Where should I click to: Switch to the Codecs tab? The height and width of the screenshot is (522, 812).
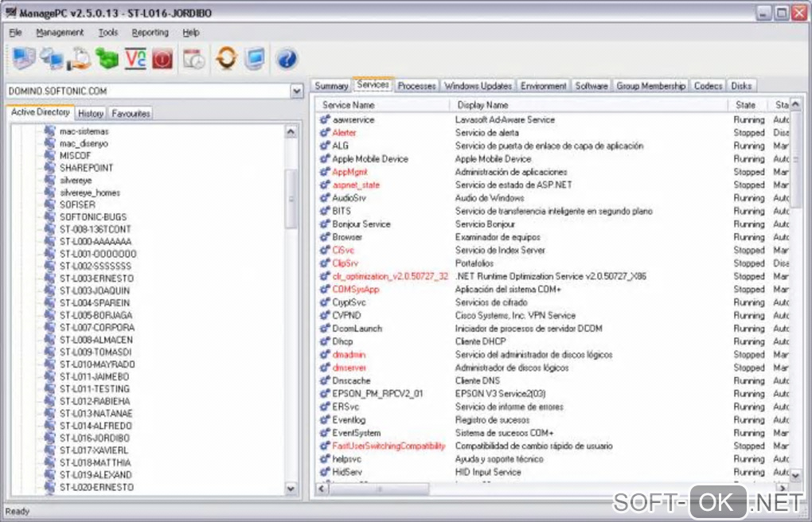tap(708, 86)
